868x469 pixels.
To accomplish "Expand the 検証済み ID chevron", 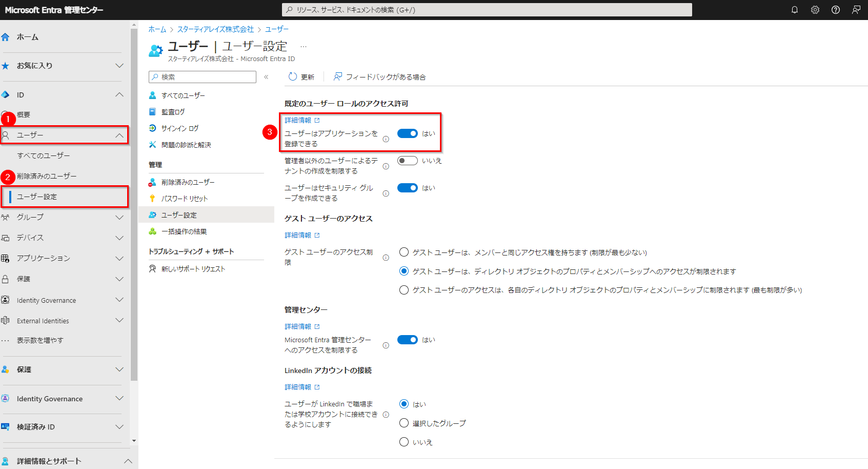I will tap(119, 427).
